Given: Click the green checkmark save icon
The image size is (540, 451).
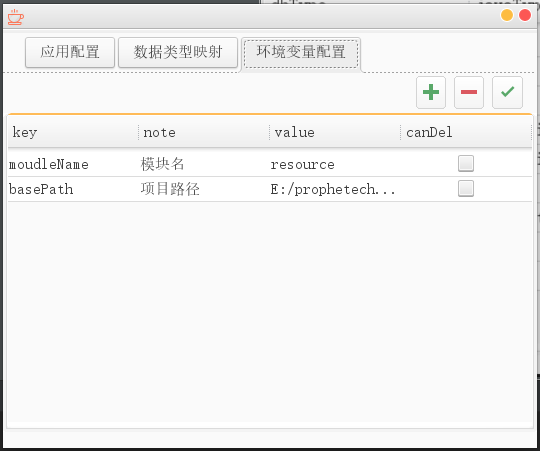Looking at the screenshot, I should pyautogui.click(x=507, y=92).
